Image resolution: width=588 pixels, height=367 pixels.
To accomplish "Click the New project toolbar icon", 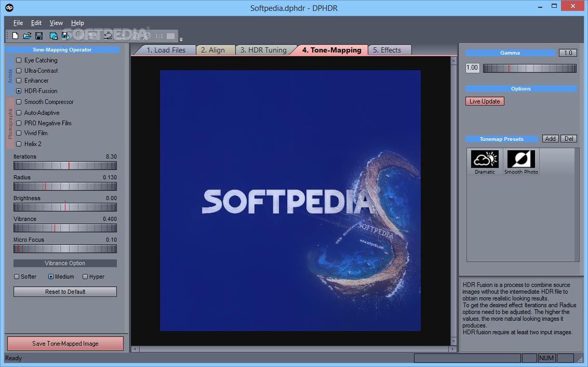I will [16, 36].
